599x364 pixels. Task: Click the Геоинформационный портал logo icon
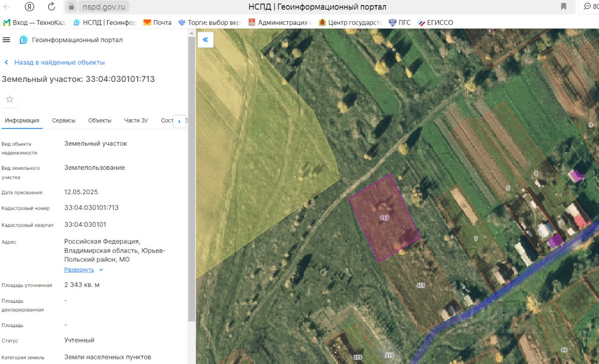pos(24,40)
